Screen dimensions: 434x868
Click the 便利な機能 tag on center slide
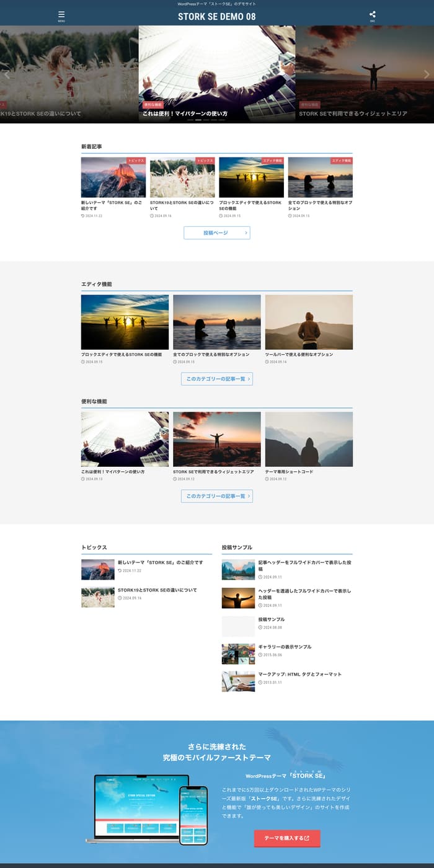point(153,105)
